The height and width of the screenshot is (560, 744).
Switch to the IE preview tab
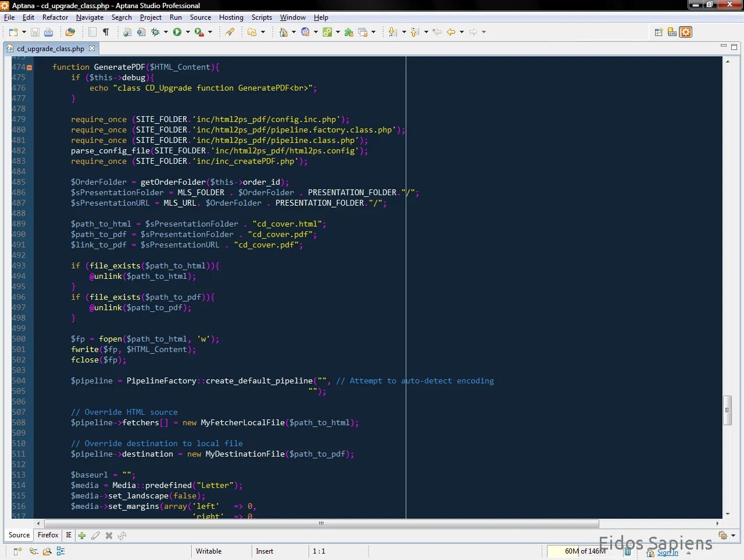point(69,535)
